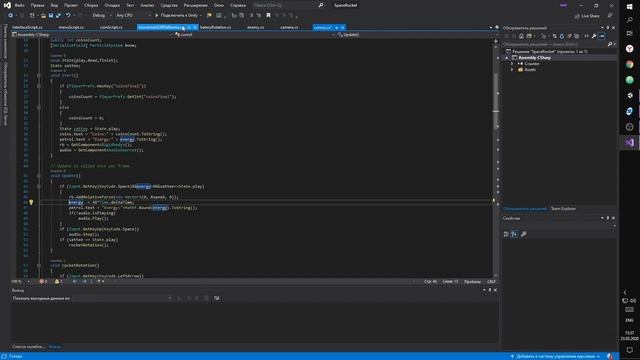Toggle Preview Selected Items in Solution Explorer

[x=602, y=36]
